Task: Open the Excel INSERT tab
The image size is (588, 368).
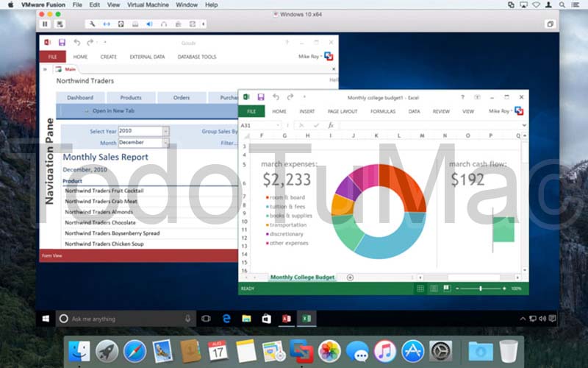Action: tap(307, 111)
